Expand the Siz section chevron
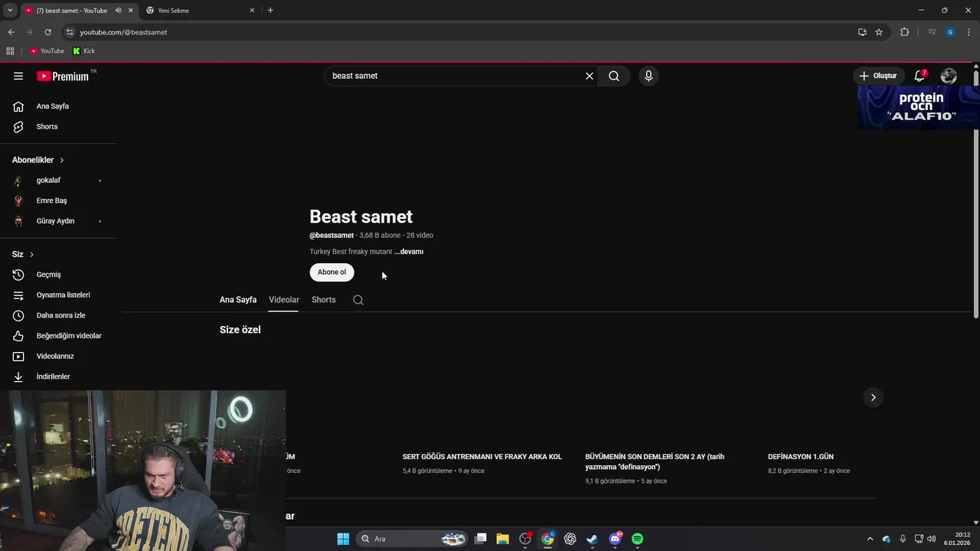The image size is (980, 551). 31,254
